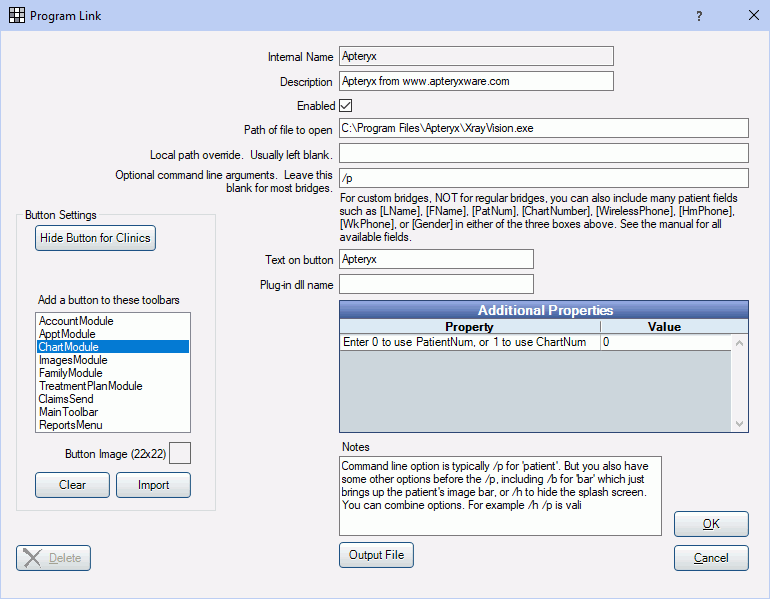Click the PatientNum or ChartNum property cell

coord(469,342)
